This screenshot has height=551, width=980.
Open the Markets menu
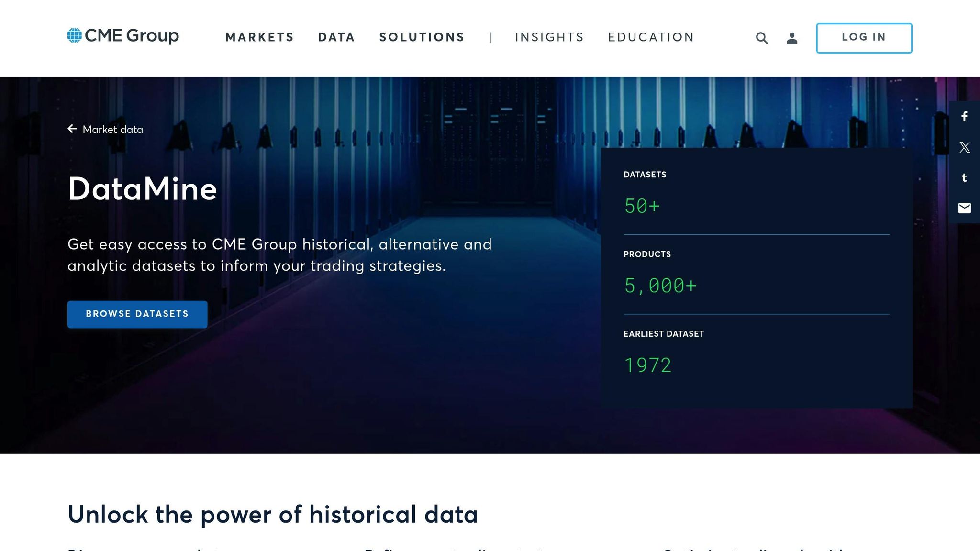(259, 37)
